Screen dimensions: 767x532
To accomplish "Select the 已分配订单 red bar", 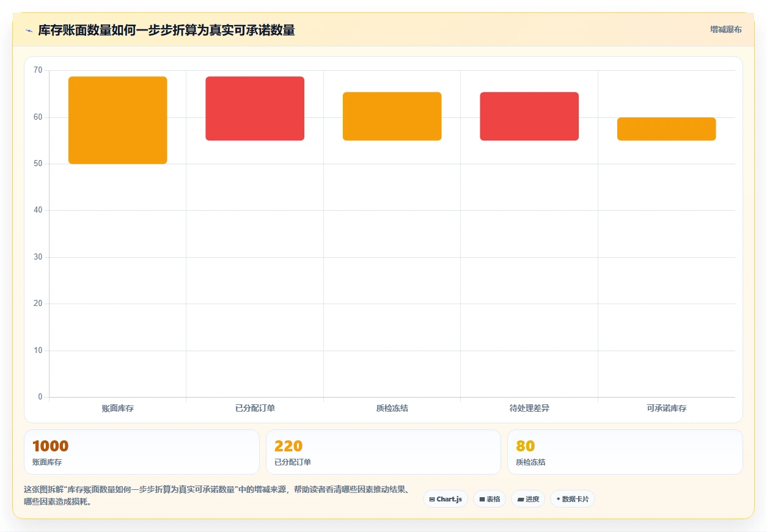I will [x=255, y=109].
